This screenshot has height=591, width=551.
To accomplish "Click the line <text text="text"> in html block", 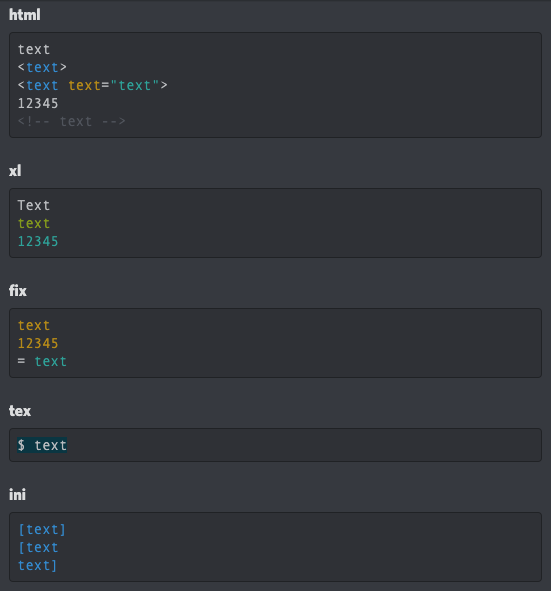I will point(93,85).
